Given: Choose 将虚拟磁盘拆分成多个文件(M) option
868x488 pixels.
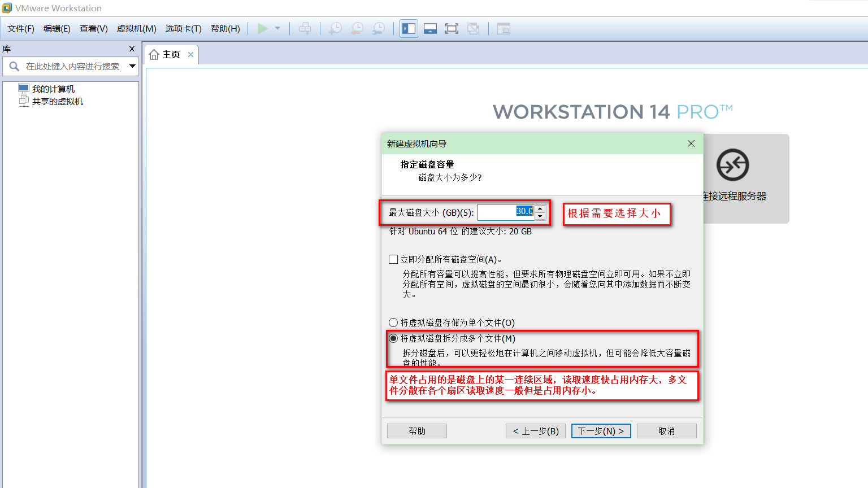Looking at the screenshot, I should (x=393, y=338).
